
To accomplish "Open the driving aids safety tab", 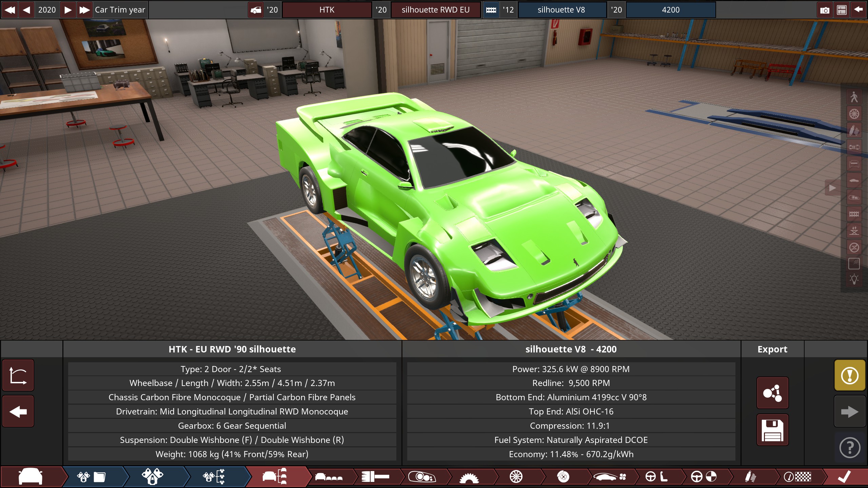I will coord(704,477).
